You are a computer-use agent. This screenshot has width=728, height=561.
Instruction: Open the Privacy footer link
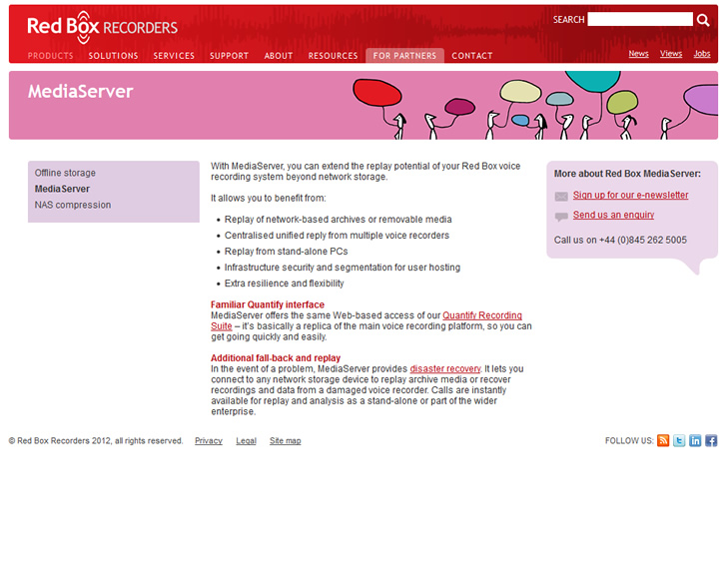(209, 441)
